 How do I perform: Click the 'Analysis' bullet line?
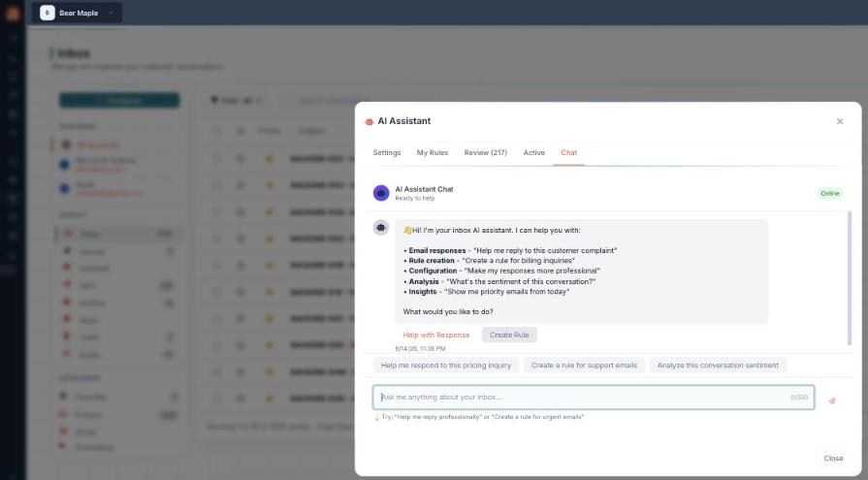[x=499, y=281]
